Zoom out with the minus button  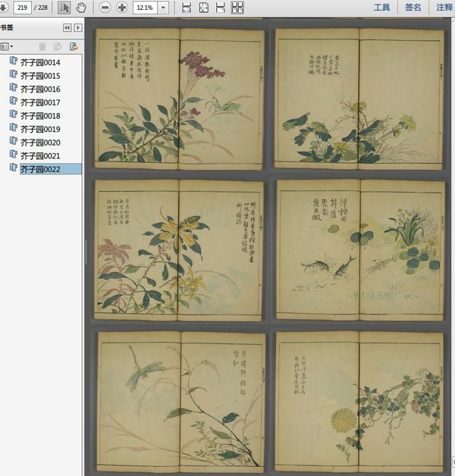pyautogui.click(x=105, y=8)
